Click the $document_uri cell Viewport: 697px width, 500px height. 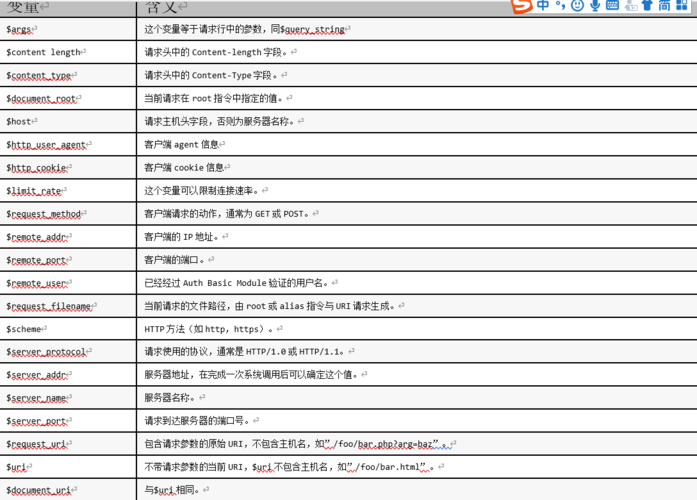68,490
